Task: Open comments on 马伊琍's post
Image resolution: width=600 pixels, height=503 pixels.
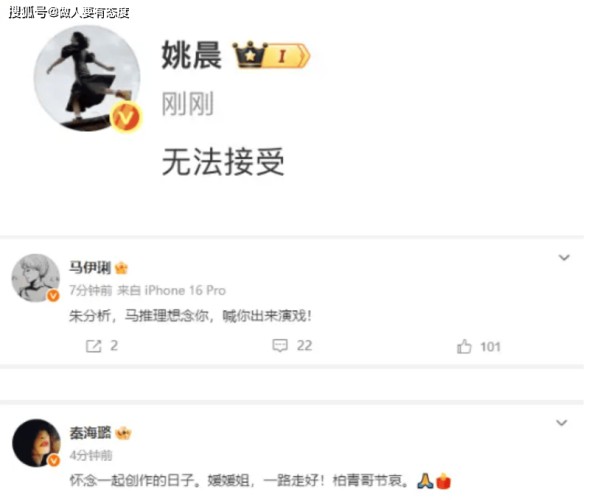Action: (x=280, y=345)
